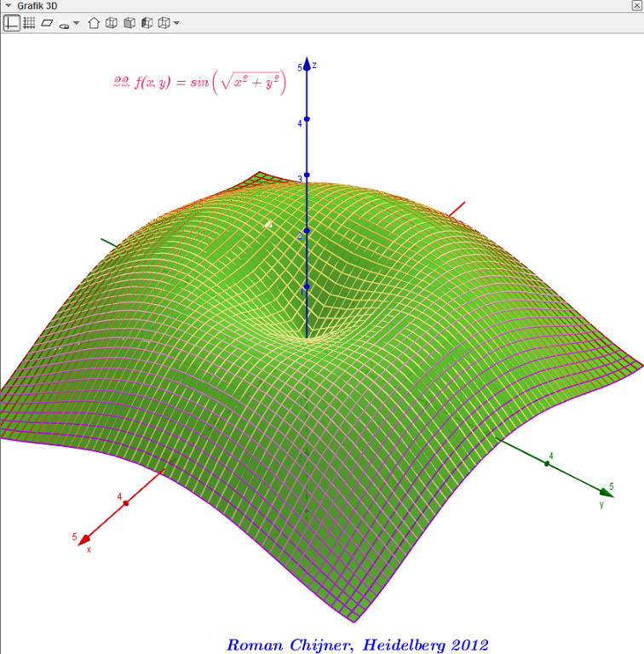Close the Grafik 3D view
Image resolution: width=644 pixels, height=654 pixels.
(x=637, y=5)
